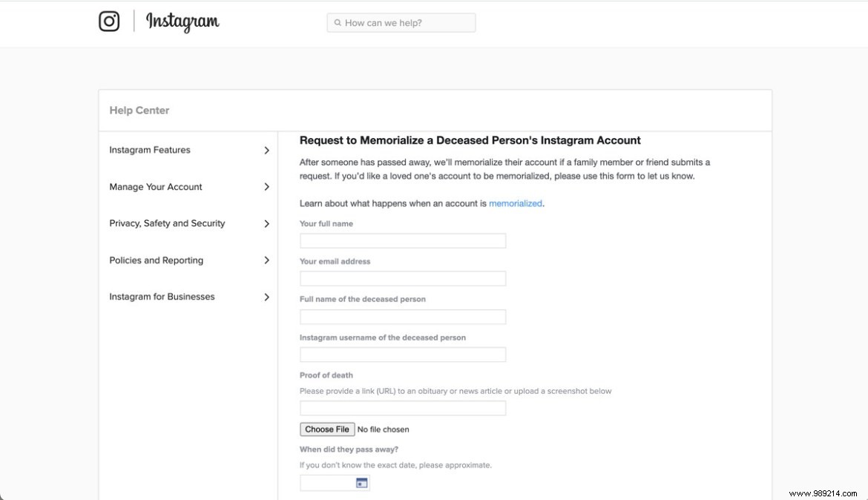Click the Instagram wordmark logo
The width and height of the screenshot is (868, 500).
pos(182,22)
